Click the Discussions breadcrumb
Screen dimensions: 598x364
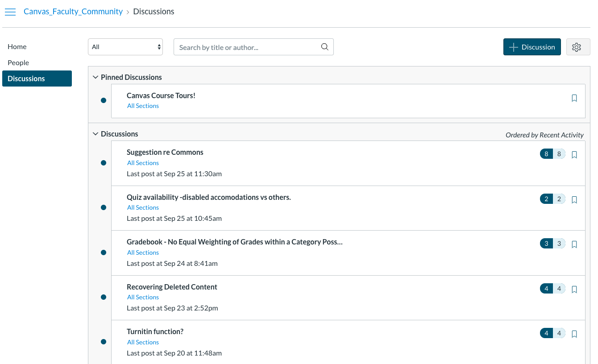[154, 12]
